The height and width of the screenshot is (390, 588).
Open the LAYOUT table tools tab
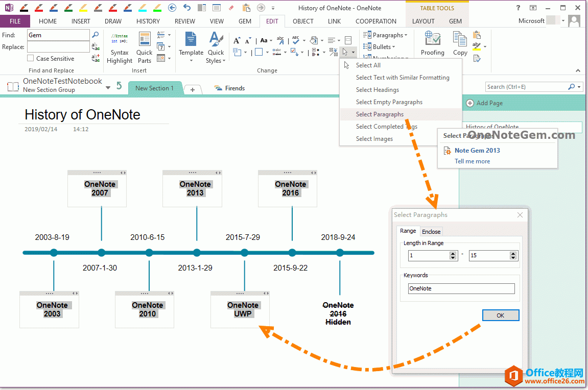[424, 21]
